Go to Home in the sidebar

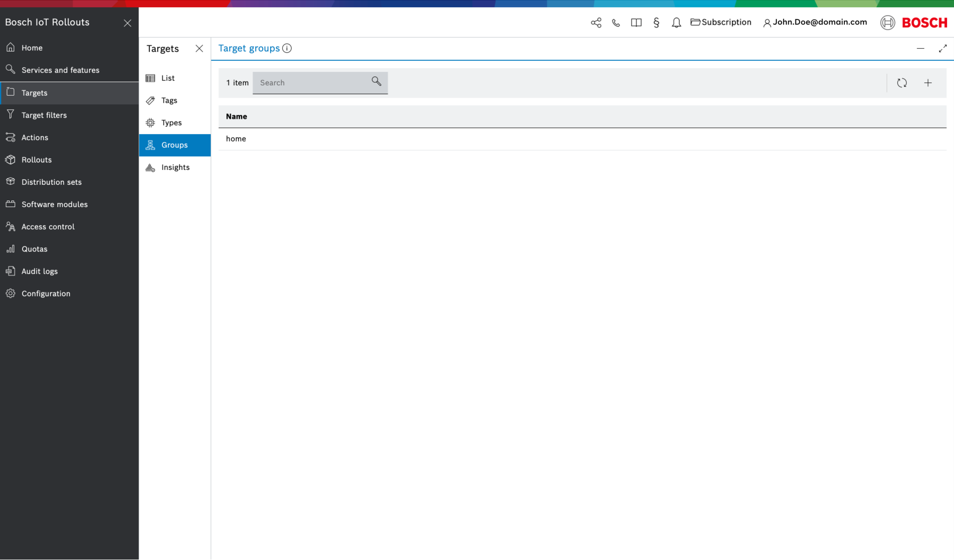(x=69, y=48)
